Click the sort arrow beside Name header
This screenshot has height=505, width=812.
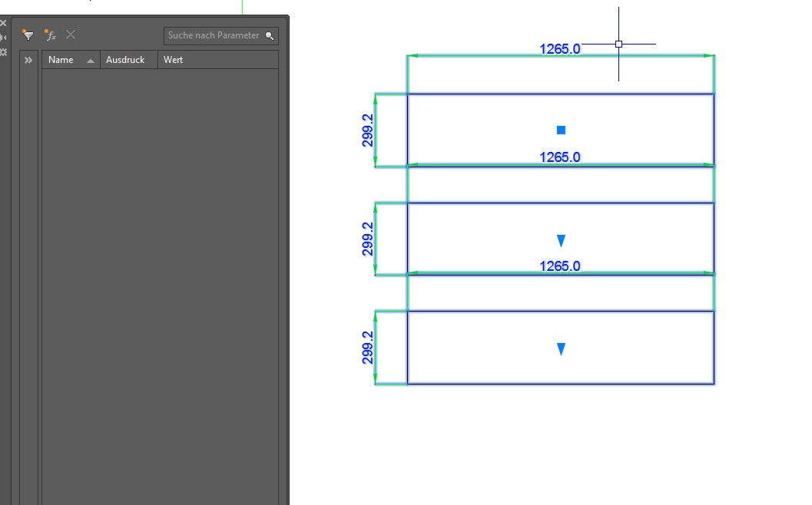[x=90, y=59]
